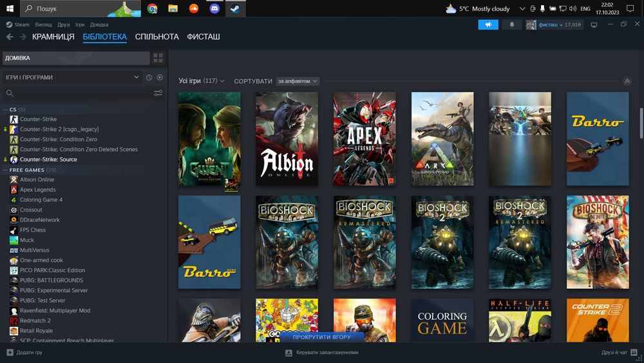
Task: Click the system volume icon
Action: (573, 8)
